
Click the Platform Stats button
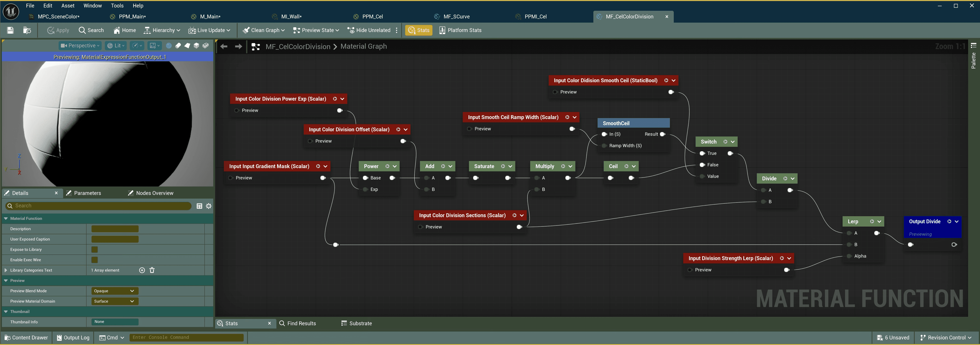click(x=460, y=30)
